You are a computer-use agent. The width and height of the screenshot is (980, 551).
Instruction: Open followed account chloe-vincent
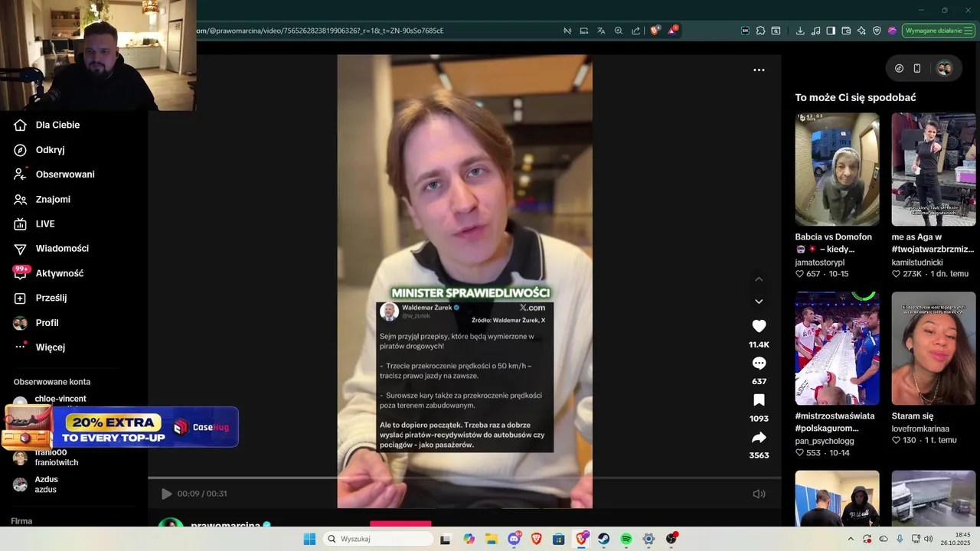coord(60,399)
